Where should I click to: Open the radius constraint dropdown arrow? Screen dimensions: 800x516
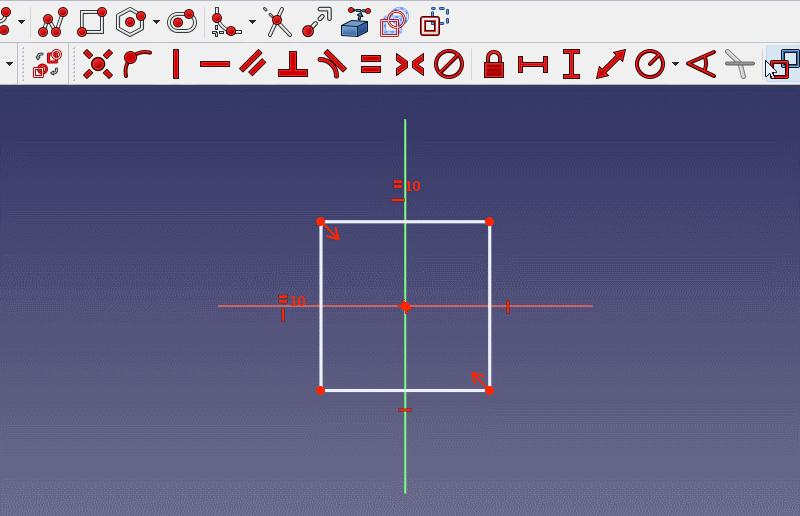pos(675,64)
